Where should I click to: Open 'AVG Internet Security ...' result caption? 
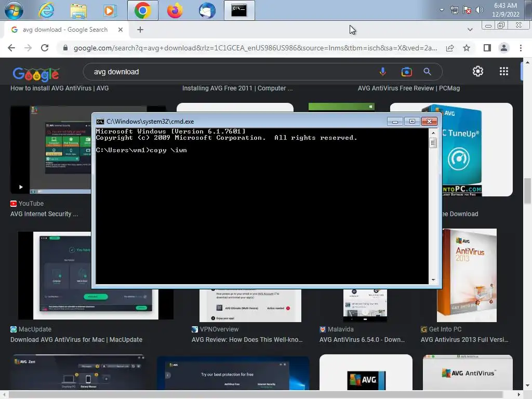click(x=44, y=214)
